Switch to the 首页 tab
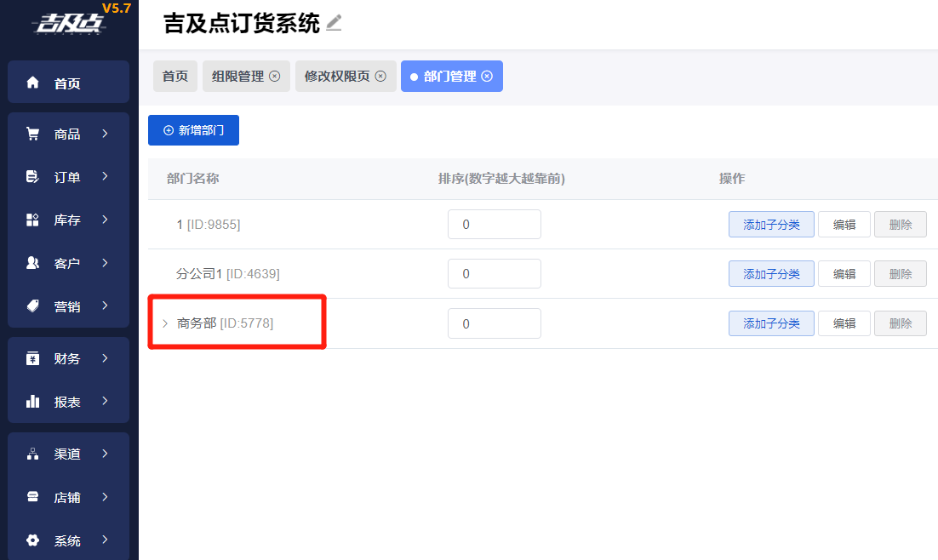The image size is (938, 560). (x=175, y=76)
